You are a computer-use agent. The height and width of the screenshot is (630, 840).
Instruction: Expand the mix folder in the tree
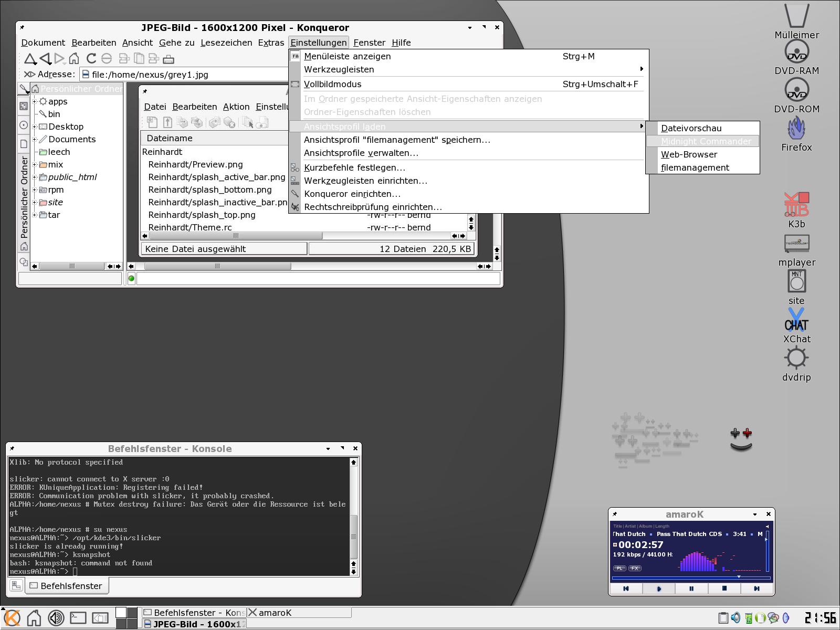(35, 164)
